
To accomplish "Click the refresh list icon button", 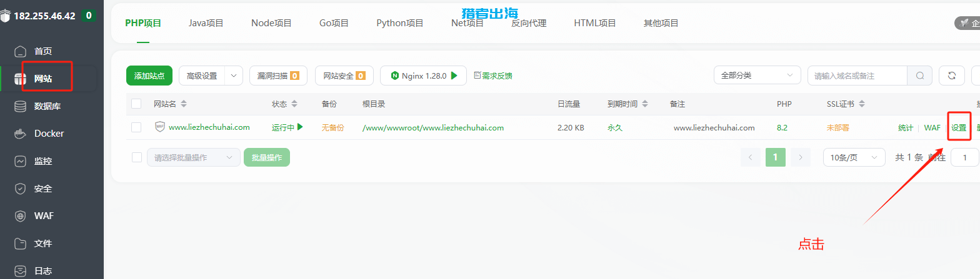I will click(x=952, y=76).
